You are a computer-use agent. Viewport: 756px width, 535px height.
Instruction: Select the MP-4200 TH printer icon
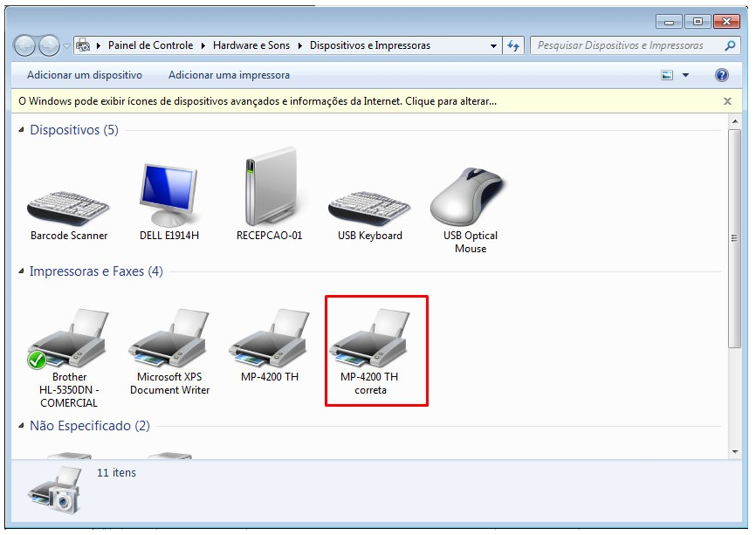[x=269, y=339]
